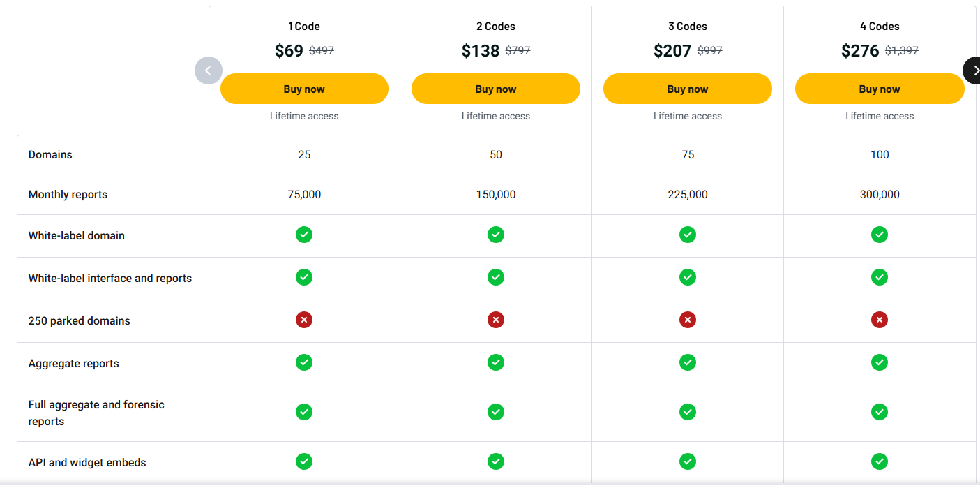The height and width of the screenshot is (488, 980).
Task: Click the Monthly reports row label
Action: click(x=68, y=195)
